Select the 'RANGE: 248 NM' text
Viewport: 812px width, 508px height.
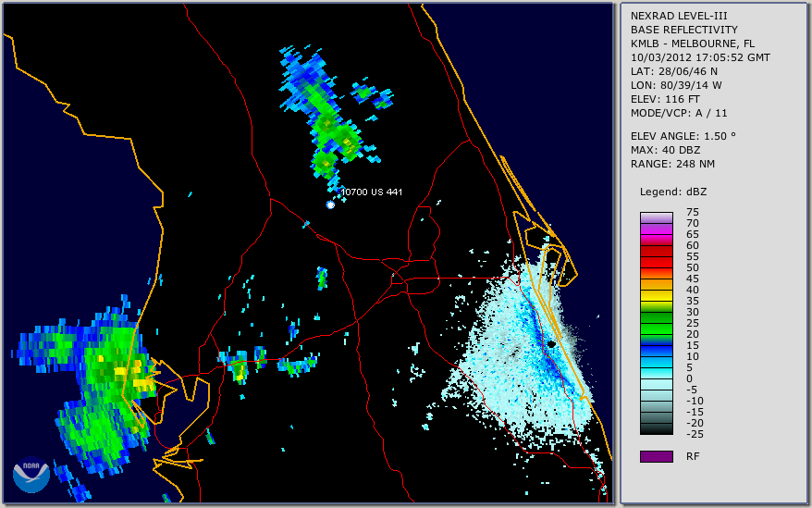672,165
